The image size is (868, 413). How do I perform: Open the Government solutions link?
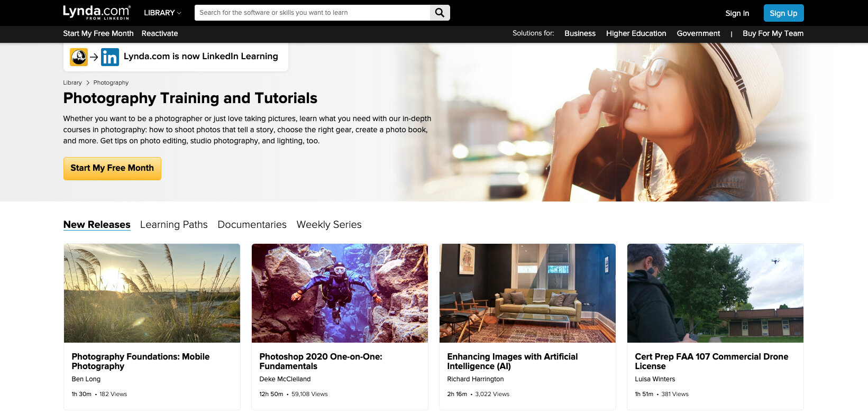[698, 33]
